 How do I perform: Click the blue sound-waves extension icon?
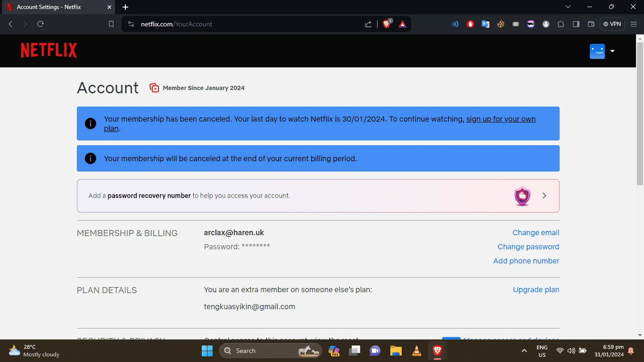455,24
